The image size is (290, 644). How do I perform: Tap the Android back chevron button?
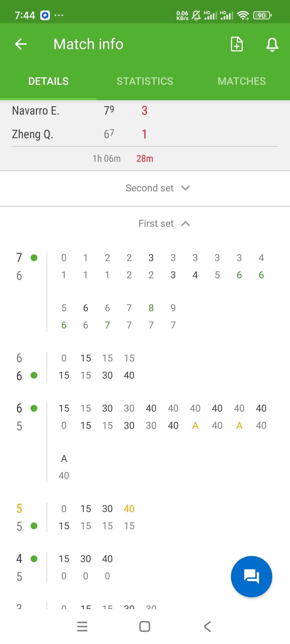tap(208, 627)
